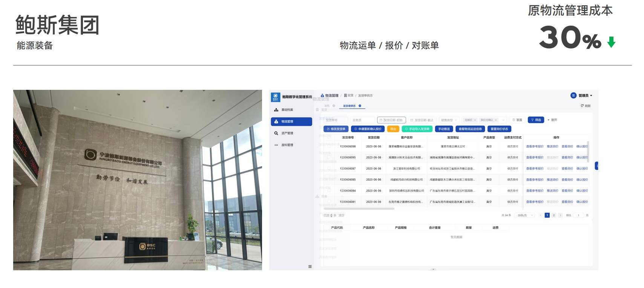
Task: Click the 产品代码 column header
Action: tap(337, 228)
